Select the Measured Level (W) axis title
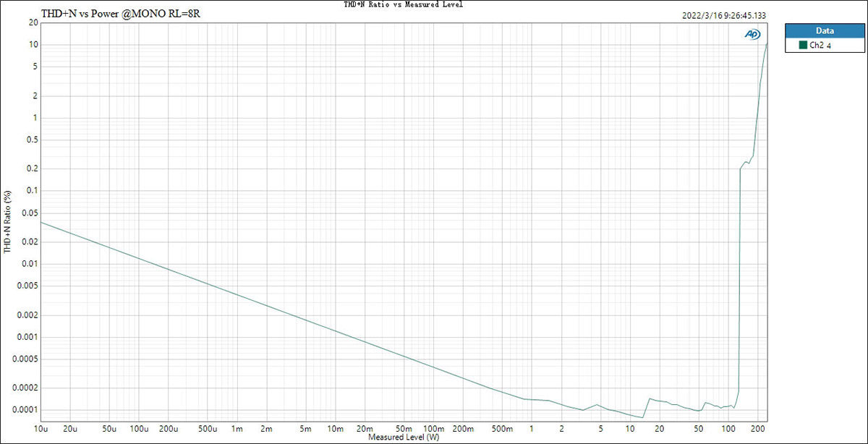Viewport: 868px width, 444px height. coord(403,437)
